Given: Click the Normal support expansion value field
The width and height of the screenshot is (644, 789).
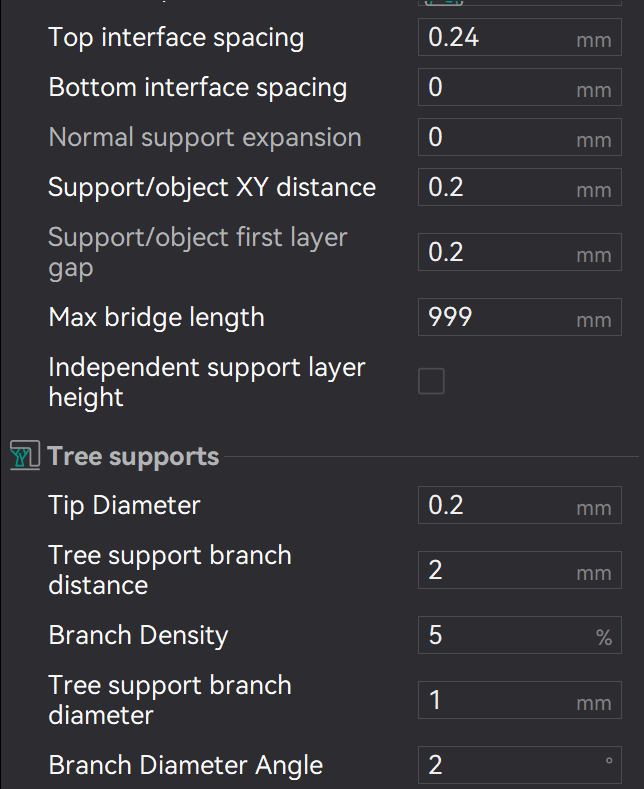Looking at the screenshot, I should click(495, 137).
